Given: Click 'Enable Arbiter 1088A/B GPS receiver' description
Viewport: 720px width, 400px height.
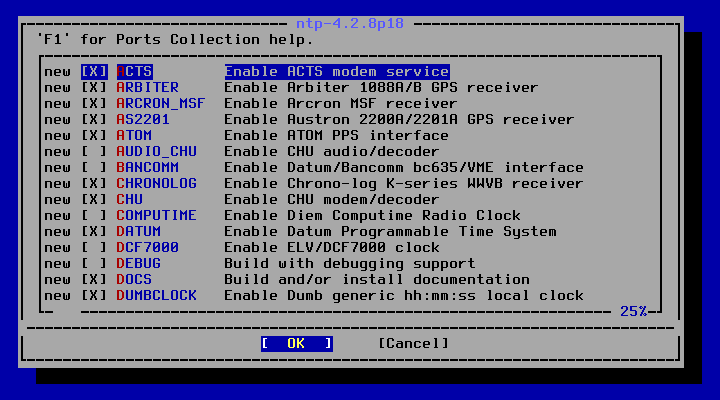Looking at the screenshot, I should pyautogui.click(x=381, y=88).
